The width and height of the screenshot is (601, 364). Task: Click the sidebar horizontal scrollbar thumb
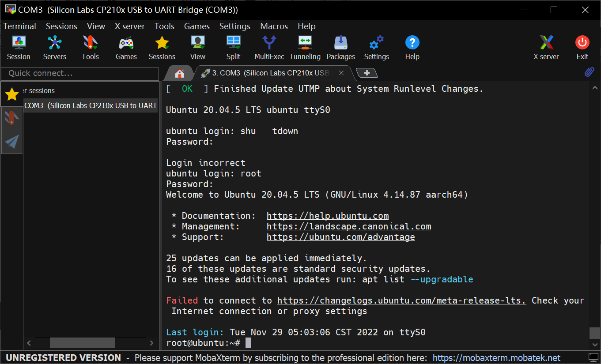pyautogui.click(x=83, y=343)
